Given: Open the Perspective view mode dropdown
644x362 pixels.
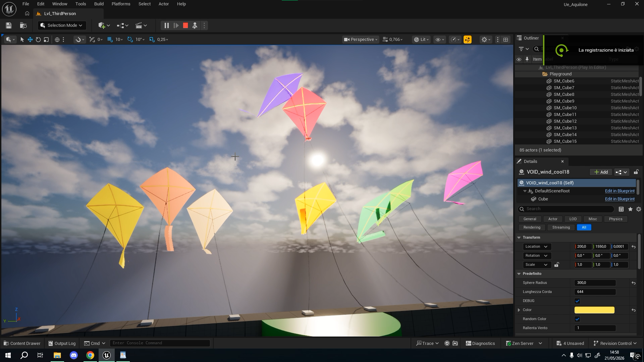Looking at the screenshot, I should tap(361, 40).
